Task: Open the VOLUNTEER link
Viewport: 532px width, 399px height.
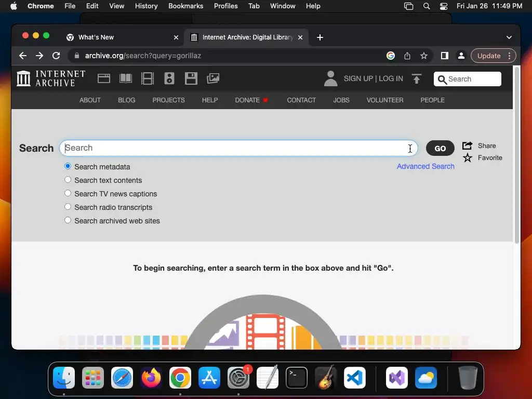Action: [x=385, y=100]
